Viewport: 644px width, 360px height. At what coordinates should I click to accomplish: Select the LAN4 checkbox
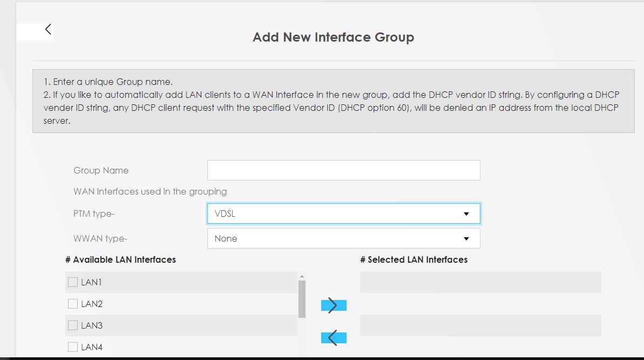click(x=73, y=347)
